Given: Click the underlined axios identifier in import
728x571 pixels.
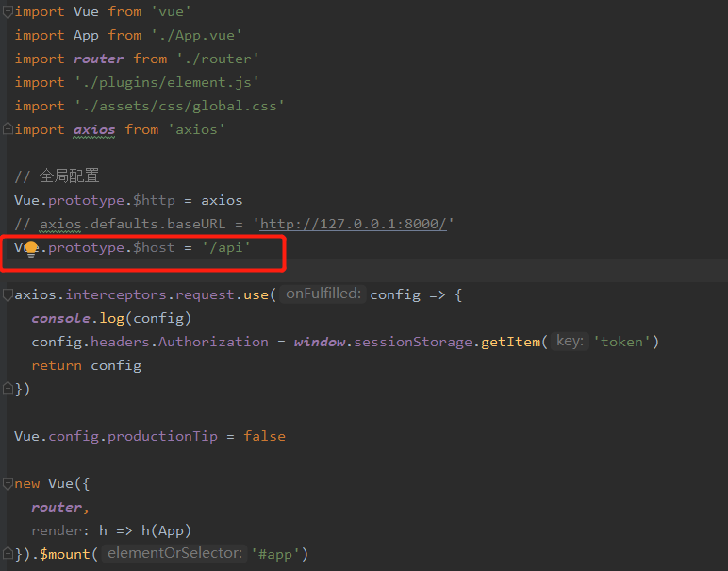Looking at the screenshot, I should click(x=94, y=129).
